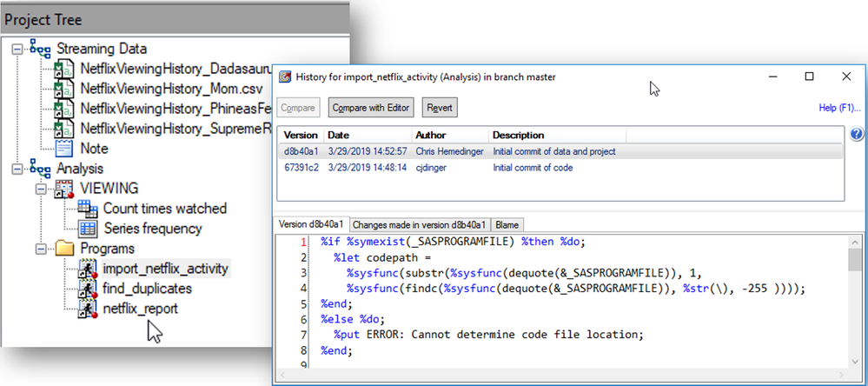Click the Series frequency task icon
The width and height of the screenshot is (868, 386).
point(87,229)
